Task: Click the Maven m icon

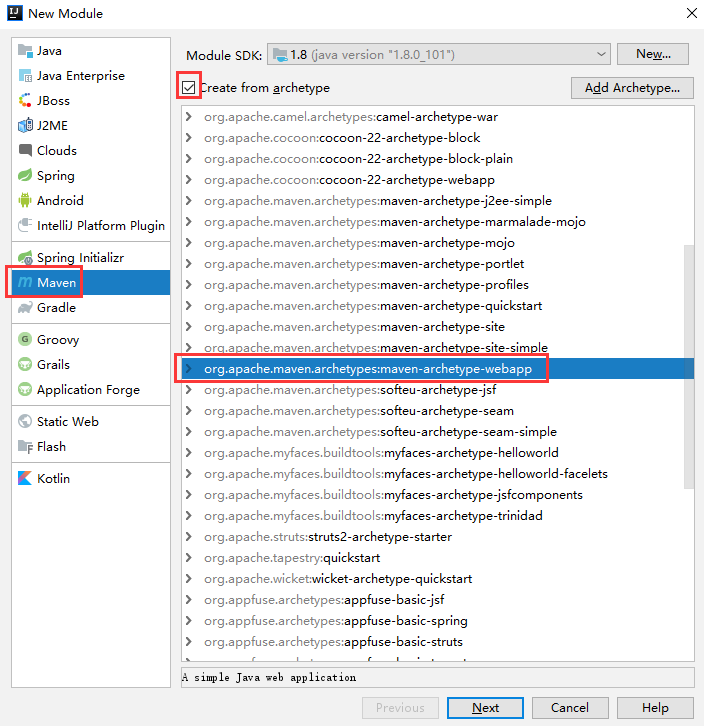Action: pos(25,282)
